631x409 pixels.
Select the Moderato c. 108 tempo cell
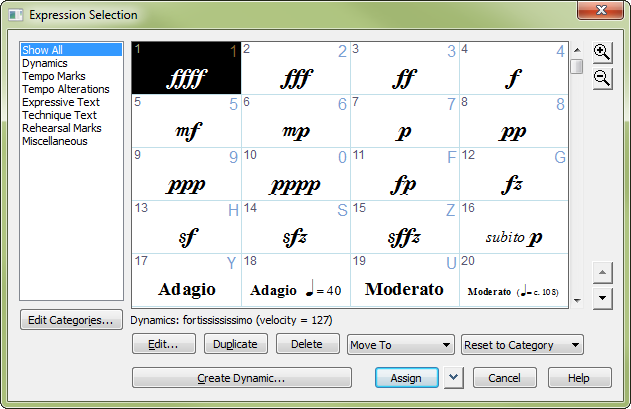point(514,280)
